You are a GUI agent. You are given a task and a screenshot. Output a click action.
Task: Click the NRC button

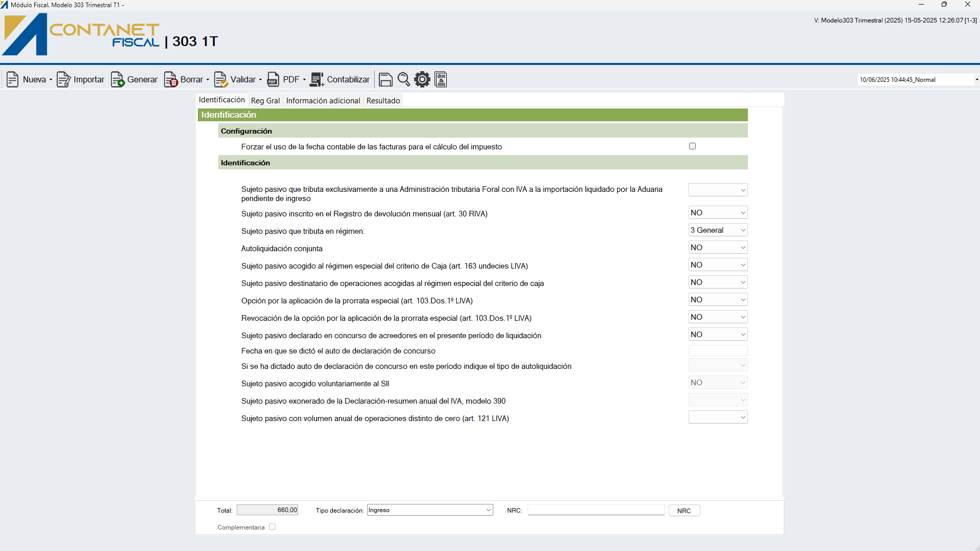click(684, 511)
